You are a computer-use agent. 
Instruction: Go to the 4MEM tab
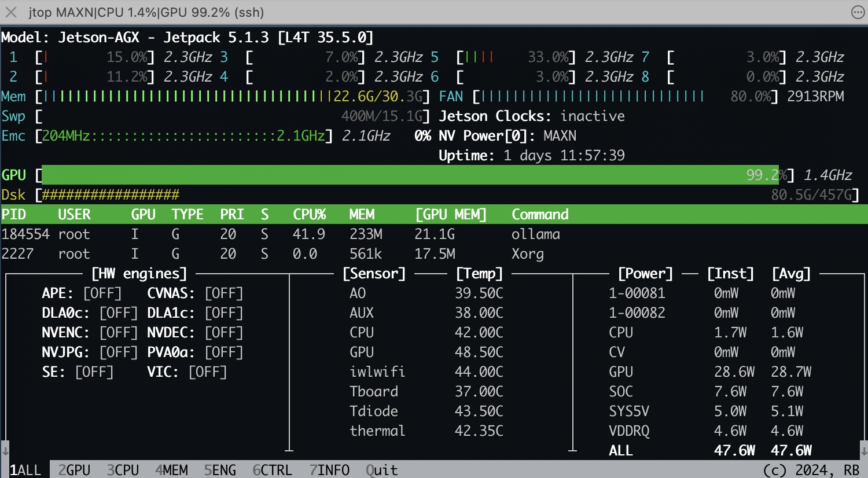[171, 470]
